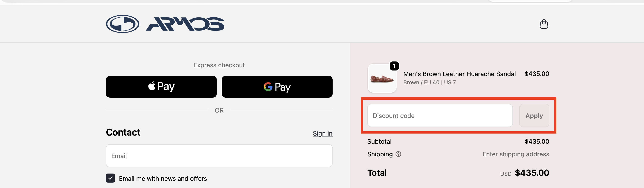
Task: Click the USD $435.00 total amount
Action: click(532, 173)
